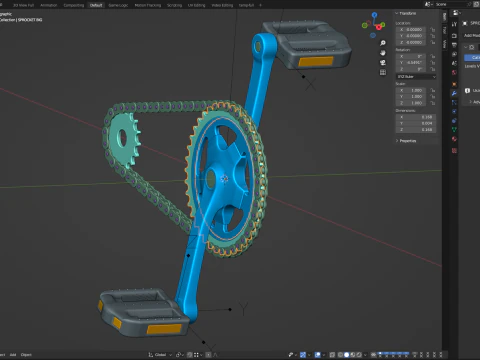This screenshot has width=480, height=360.
Task: Switch to the Compositing workspace tab
Action: (x=74, y=5)
